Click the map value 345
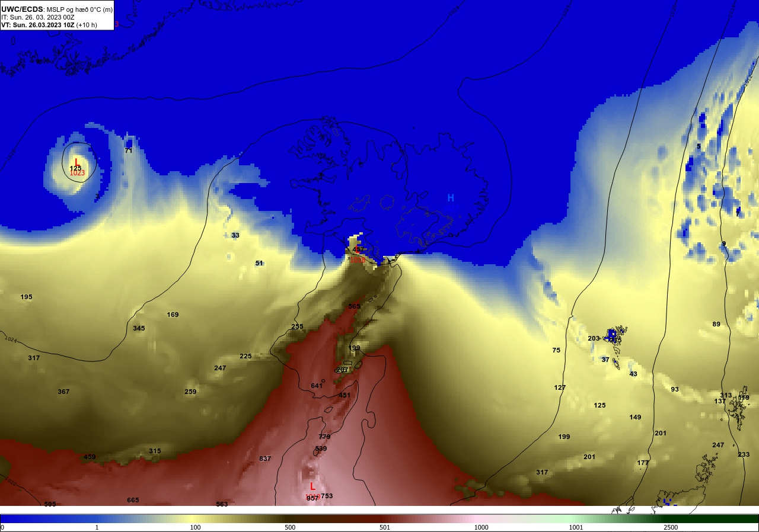This screenshot has height=532, width=759. (x=139, y=328)
